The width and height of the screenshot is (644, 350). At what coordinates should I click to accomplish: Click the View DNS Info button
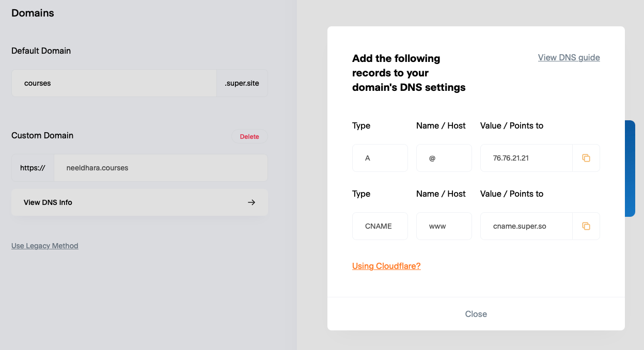point(139,202)
